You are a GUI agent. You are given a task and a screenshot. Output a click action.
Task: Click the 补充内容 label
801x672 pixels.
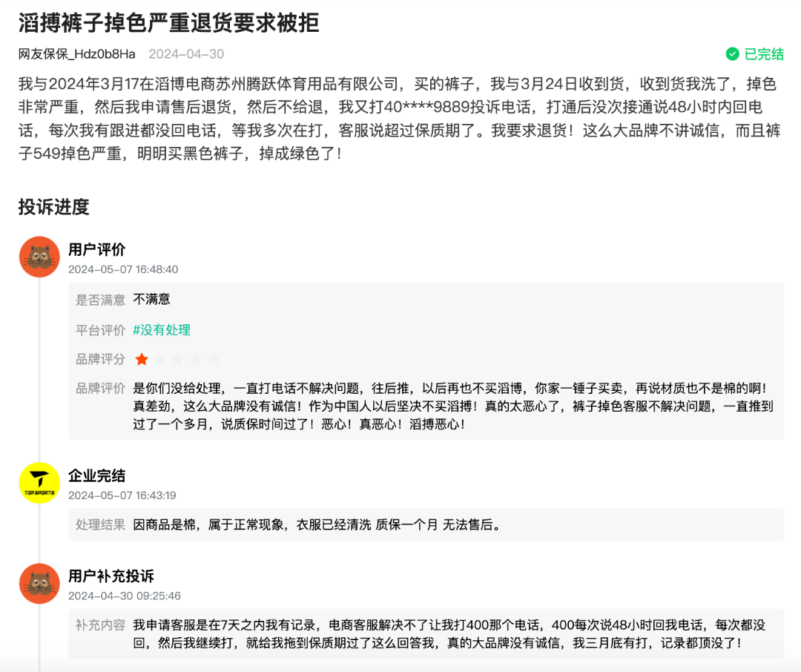pos(101,625)
